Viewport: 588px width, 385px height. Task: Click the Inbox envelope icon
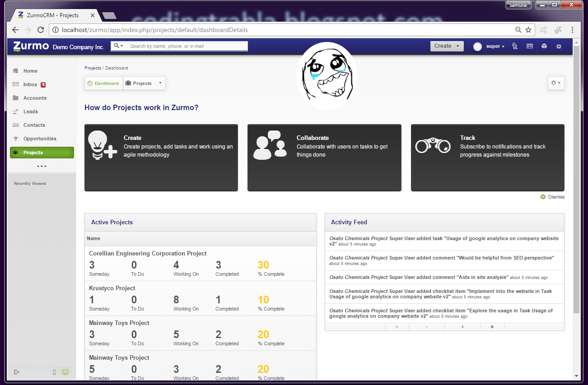pyautogui.click(x=16, y=84)
